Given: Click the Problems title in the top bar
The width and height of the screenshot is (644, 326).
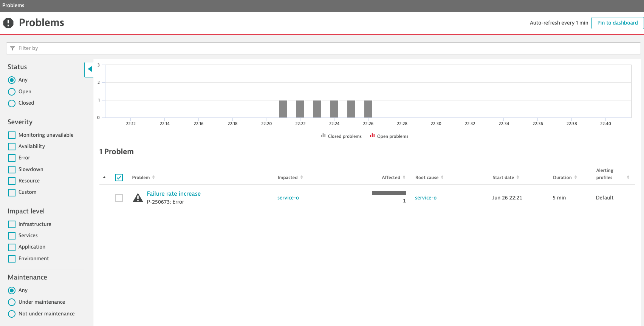Looking at the screenshot, I should (x=13, y=5).
